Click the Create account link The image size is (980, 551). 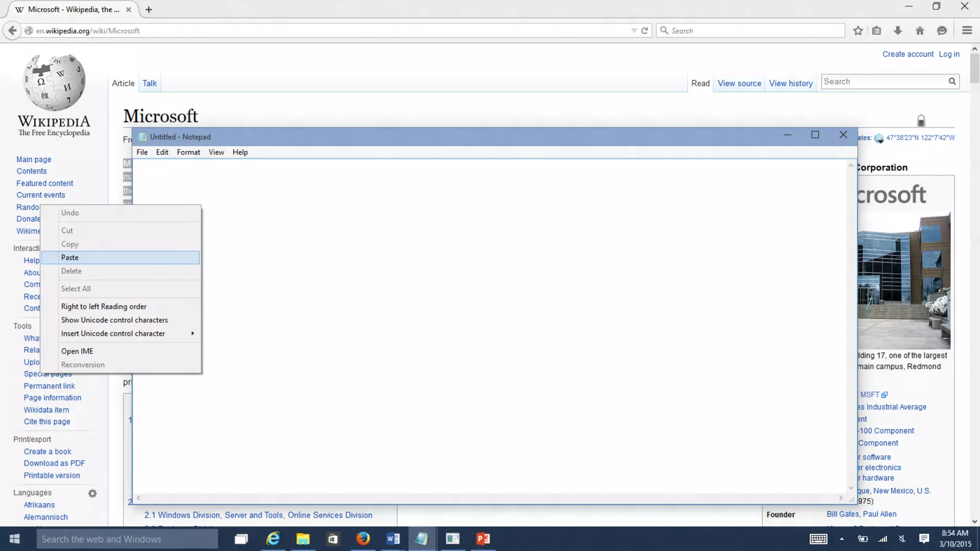tap(907, 54)
